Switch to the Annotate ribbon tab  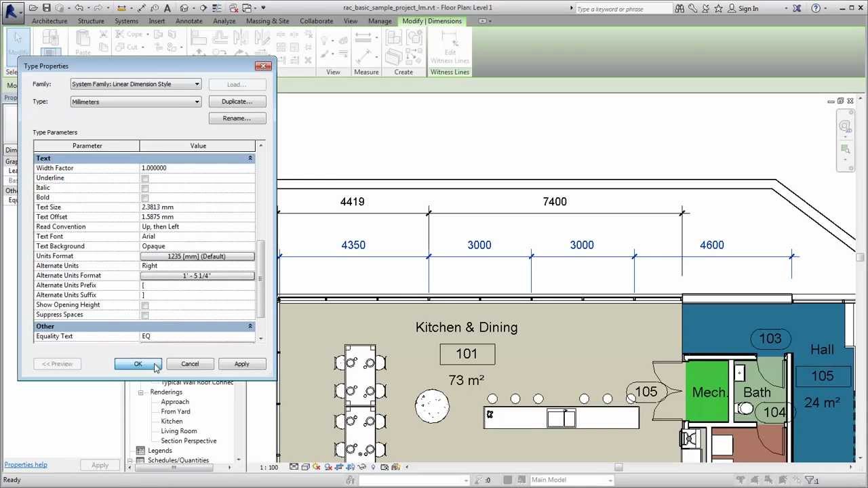(189, 21)
